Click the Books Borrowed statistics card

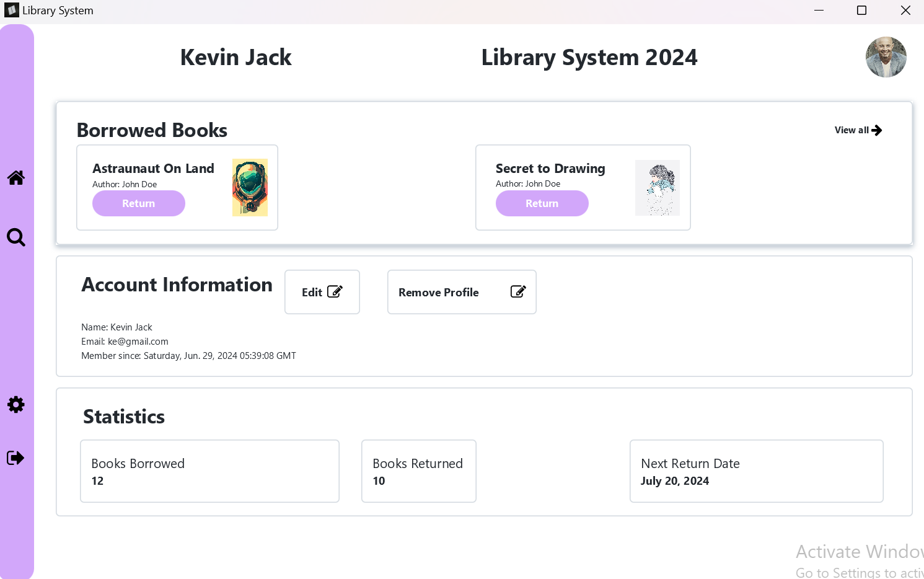point(209,471)
